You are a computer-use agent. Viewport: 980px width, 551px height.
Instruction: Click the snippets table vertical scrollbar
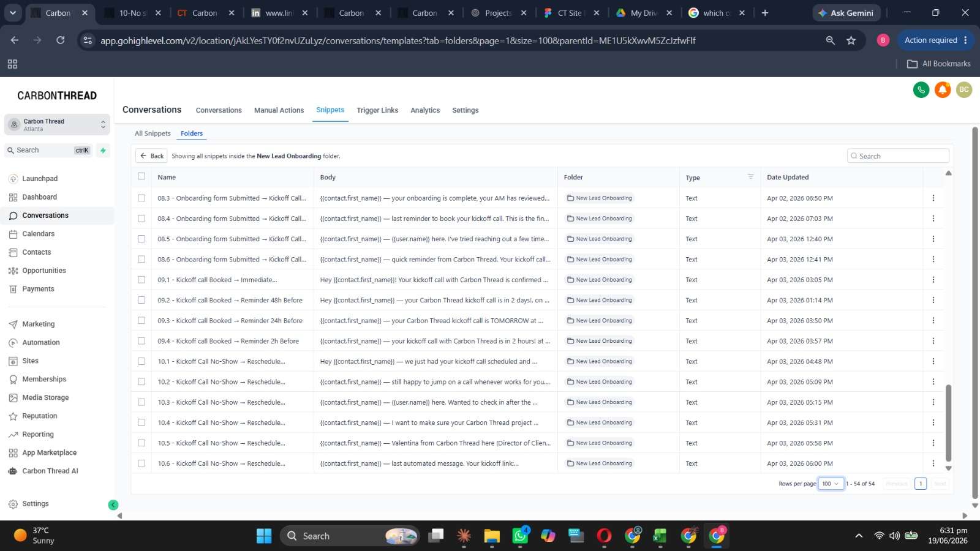pyautogui.click(x=948, y=422)
